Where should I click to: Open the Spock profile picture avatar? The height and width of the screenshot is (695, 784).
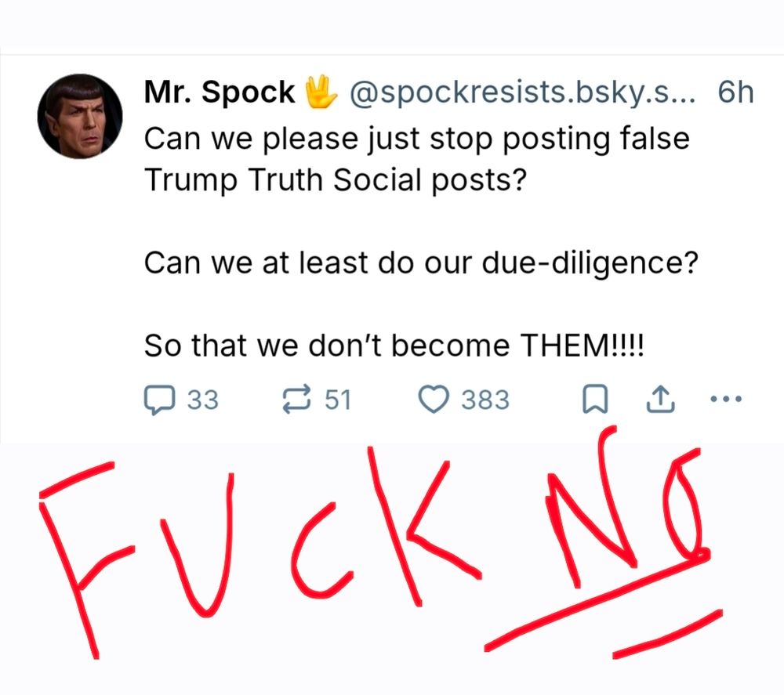(80, 117)
